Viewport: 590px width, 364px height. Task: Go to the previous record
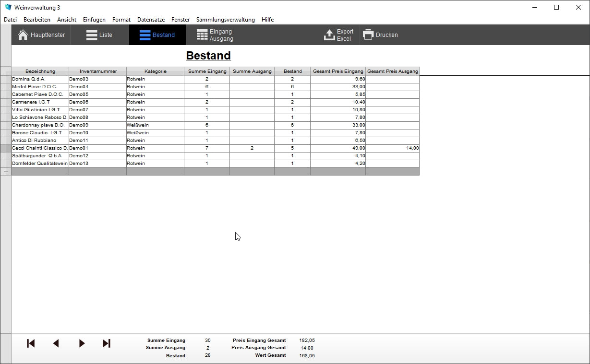pyautogui.click(x=56, y=343)
